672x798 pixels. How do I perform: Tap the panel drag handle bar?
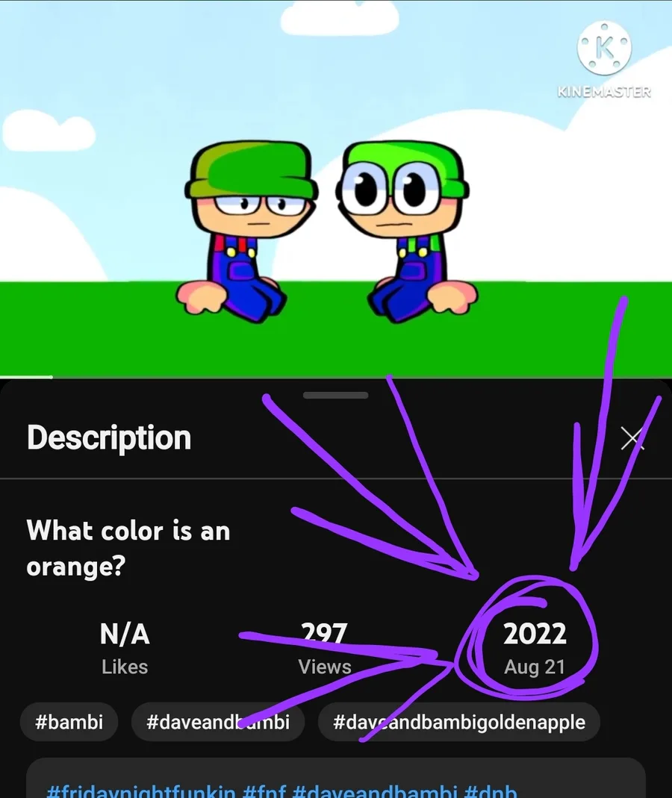(x=335, y=396)
